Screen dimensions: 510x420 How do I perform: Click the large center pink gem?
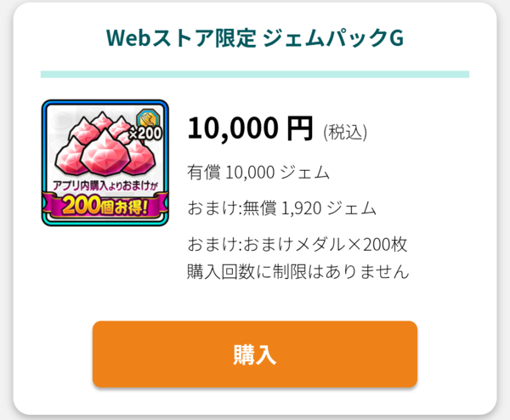click(105, 153)
